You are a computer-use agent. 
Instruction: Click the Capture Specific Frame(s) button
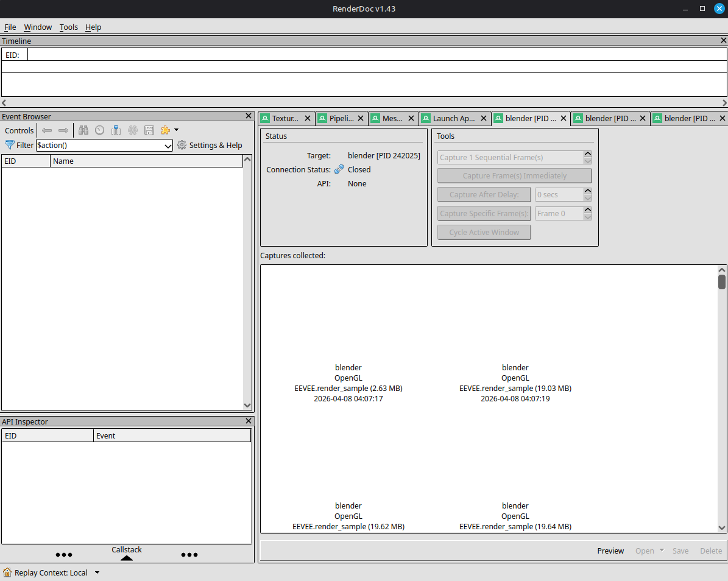pos(484,214)
